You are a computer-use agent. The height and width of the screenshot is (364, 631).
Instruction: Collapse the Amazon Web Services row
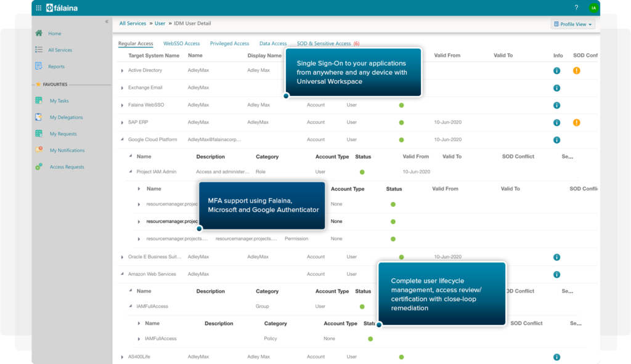[122, 274]
